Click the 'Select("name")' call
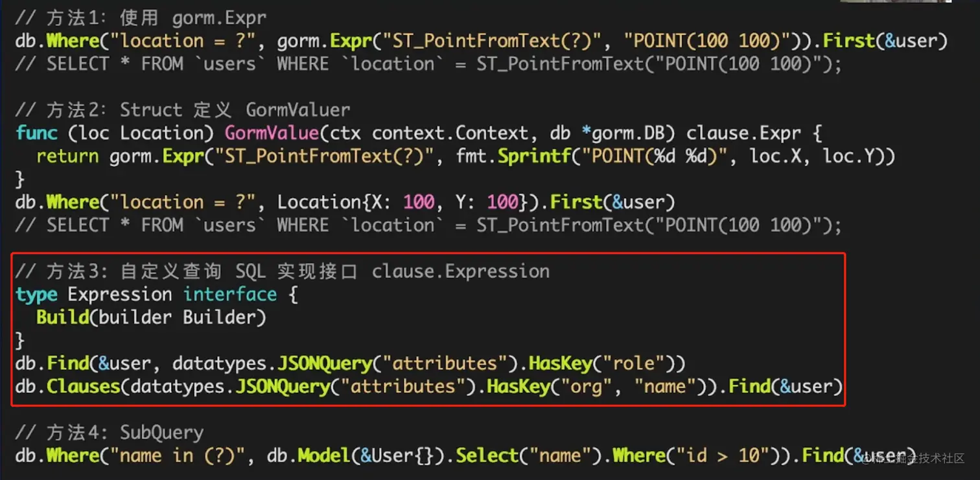The height and width of the screenshot is (480, 980). pos(529,455)
